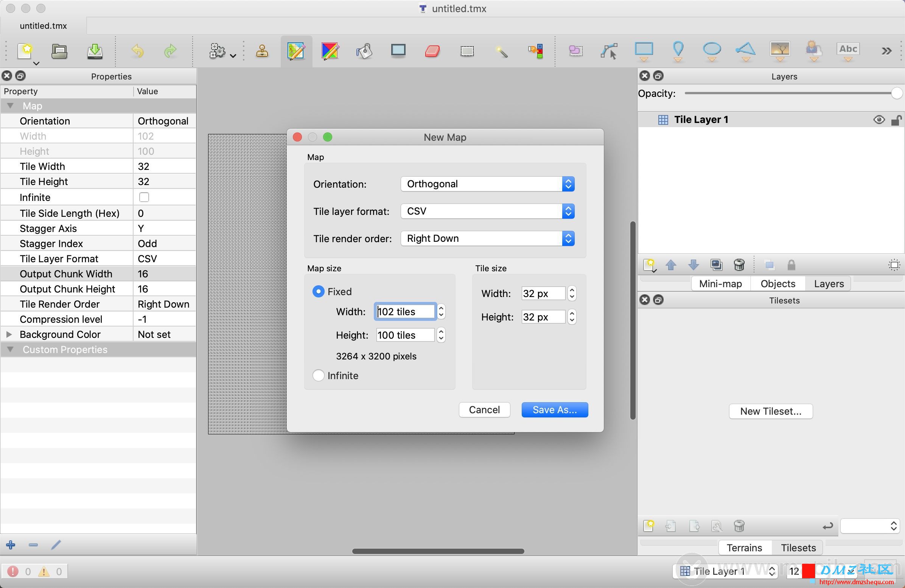Open the Tilesets panel zoom combo box

pos(870,526)
